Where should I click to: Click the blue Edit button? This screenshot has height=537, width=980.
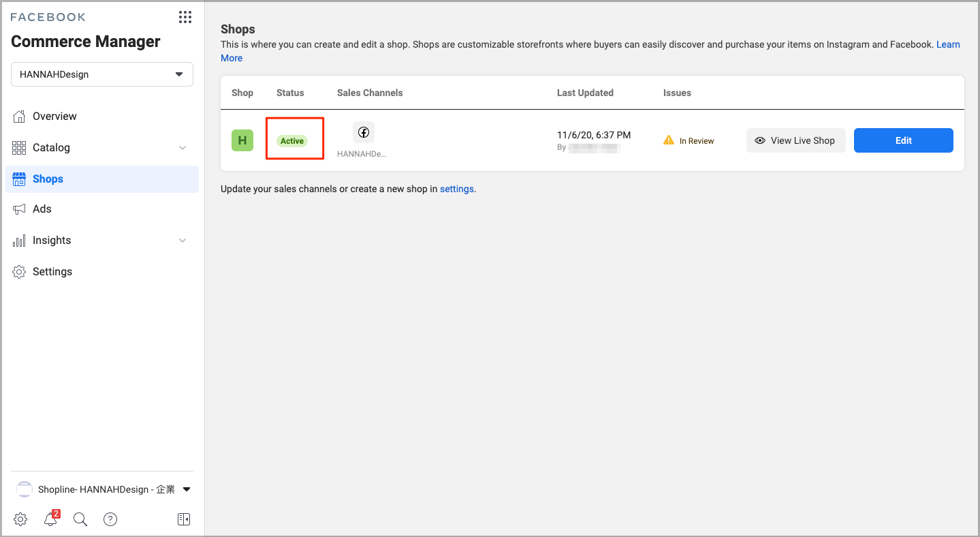pyautogui.click(x=904, y=140)
